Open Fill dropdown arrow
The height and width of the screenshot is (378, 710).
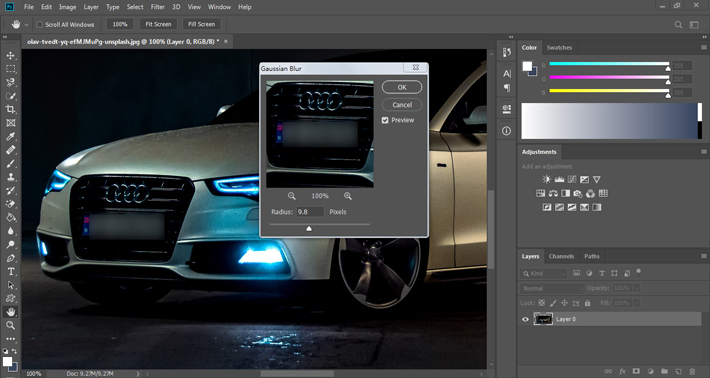click(637, 303)
